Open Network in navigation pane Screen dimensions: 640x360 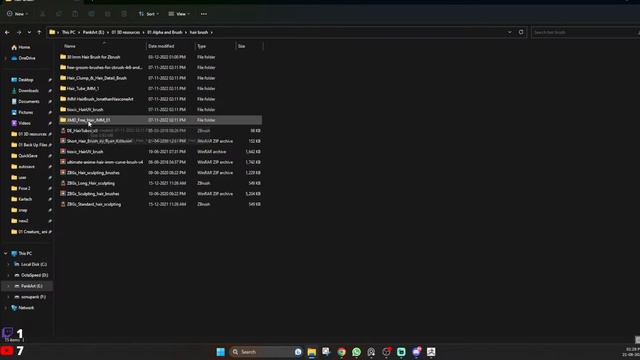(x=26, y=308)
